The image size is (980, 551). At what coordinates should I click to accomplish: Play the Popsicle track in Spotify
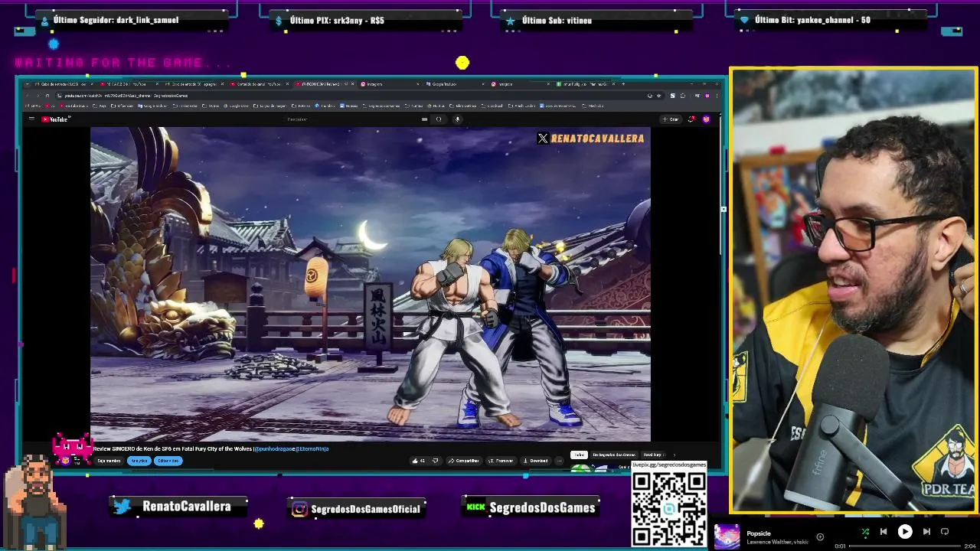(905, 532)
